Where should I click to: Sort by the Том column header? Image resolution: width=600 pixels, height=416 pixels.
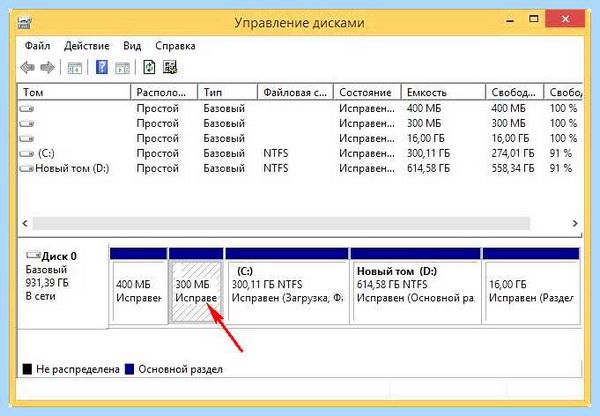tap(74, 92)
